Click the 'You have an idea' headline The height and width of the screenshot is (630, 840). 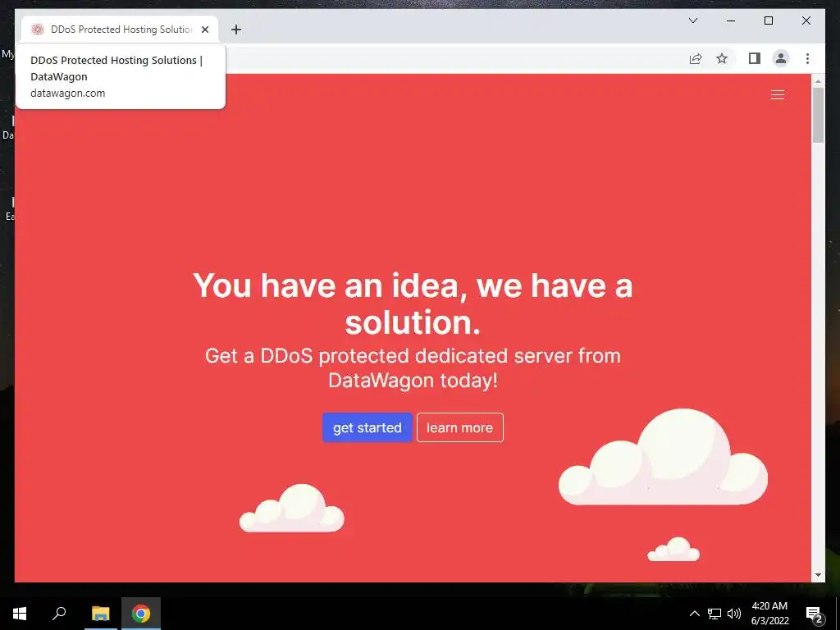tap(413, 304)
